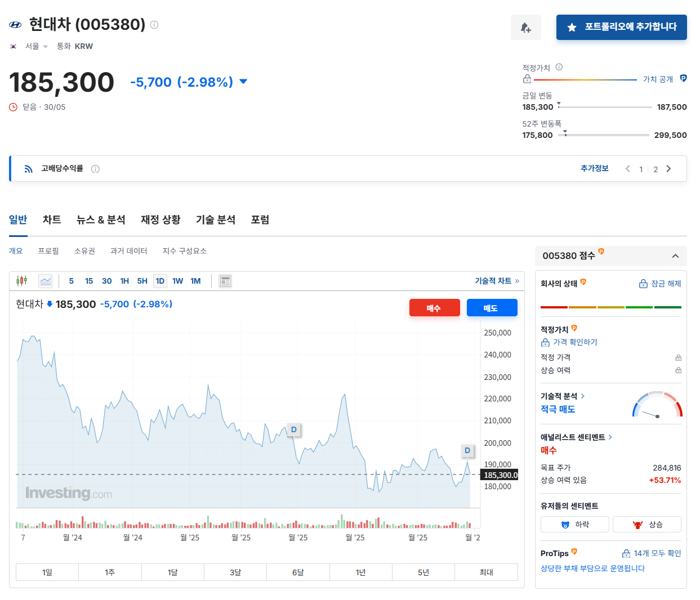Image resolution: width=700 pixels, height=600 pixels.
Task: Open 가격 확인하기 link
Action: [569, 342]
